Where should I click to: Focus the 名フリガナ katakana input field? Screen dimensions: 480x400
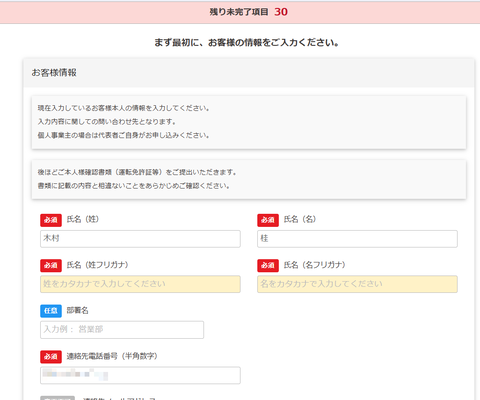(357, 284)
